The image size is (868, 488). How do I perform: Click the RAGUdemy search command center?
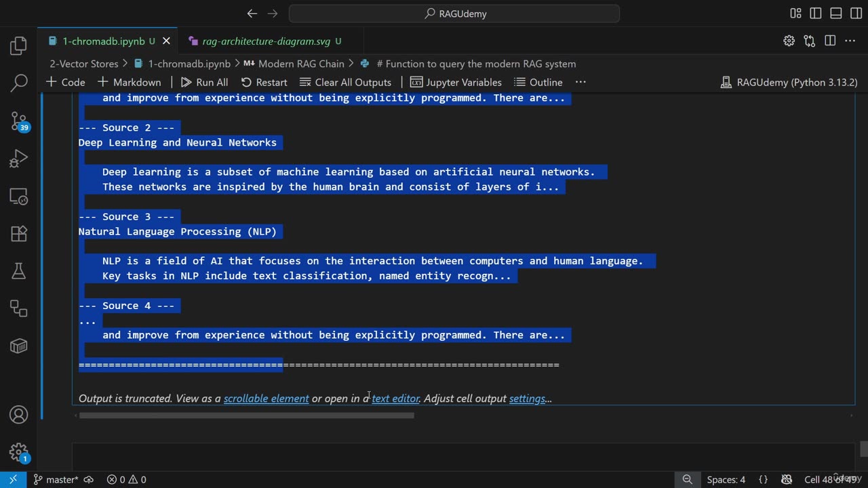point(454,14)
